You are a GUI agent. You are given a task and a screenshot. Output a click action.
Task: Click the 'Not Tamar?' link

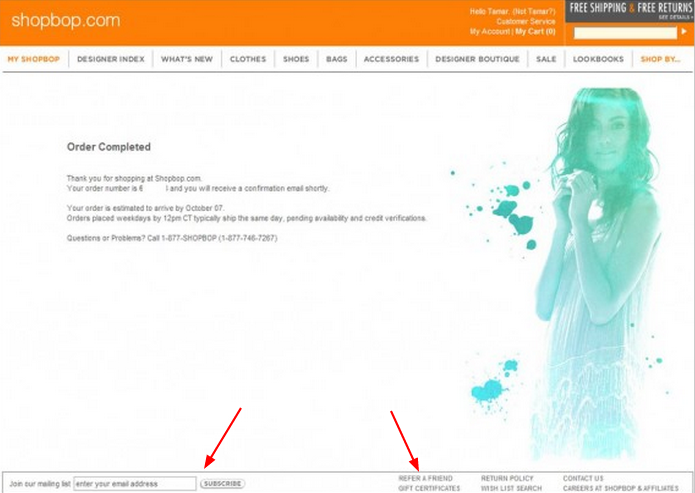click(534, 12)
